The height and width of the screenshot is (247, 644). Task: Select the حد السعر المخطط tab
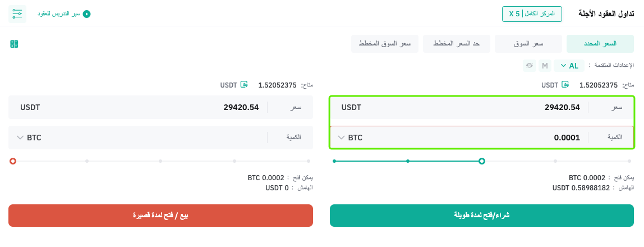point(457,44)
